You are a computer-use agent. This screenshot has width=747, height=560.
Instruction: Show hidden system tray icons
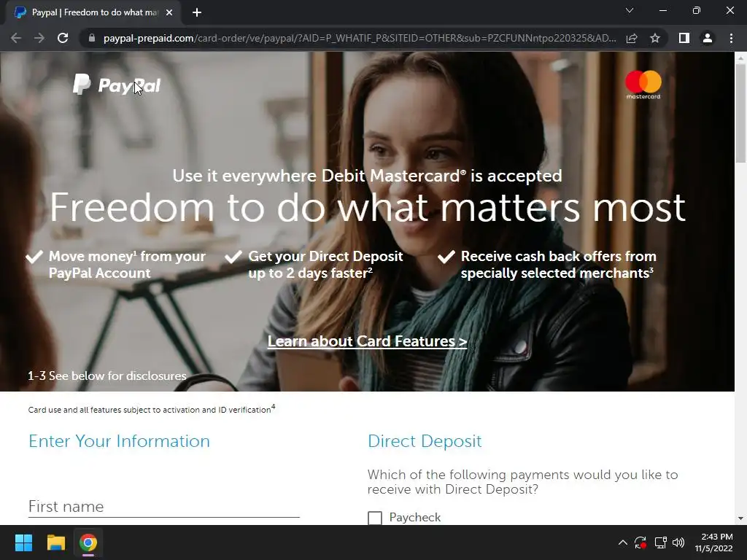tap(623, 542)
